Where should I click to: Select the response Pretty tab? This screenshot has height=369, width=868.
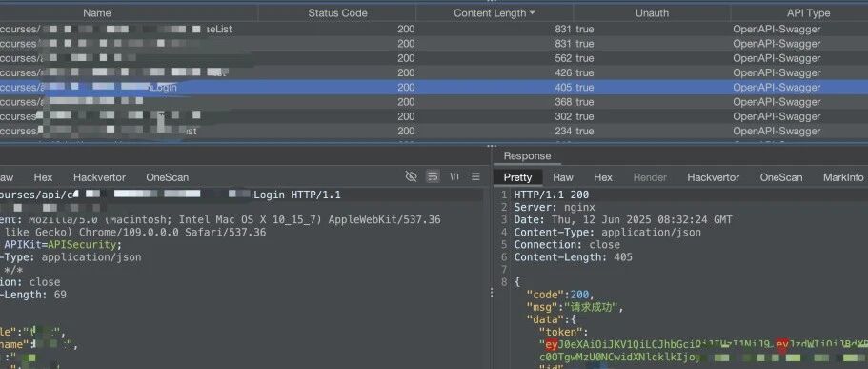517,177
